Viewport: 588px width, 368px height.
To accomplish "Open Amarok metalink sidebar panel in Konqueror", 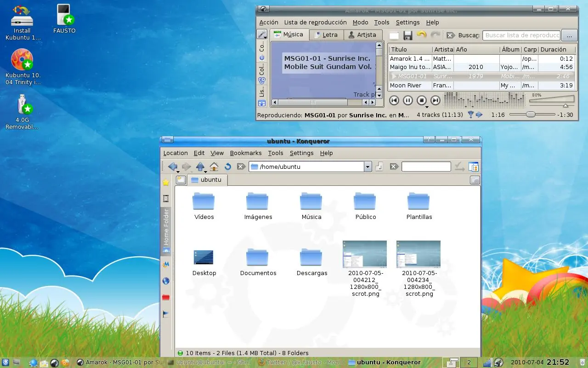I will click(166, 264).
